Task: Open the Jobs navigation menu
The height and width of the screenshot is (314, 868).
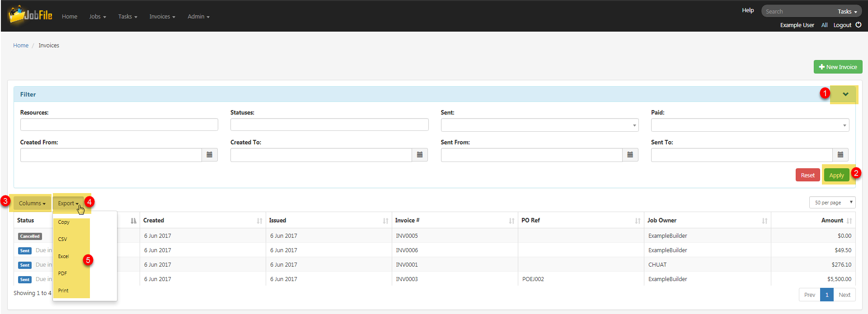Action: 98,16
